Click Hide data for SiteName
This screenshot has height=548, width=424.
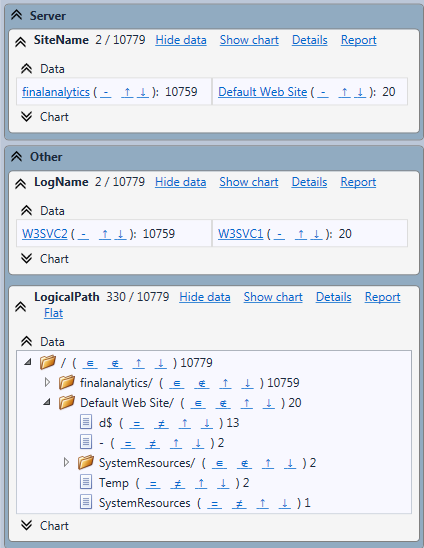181,40
